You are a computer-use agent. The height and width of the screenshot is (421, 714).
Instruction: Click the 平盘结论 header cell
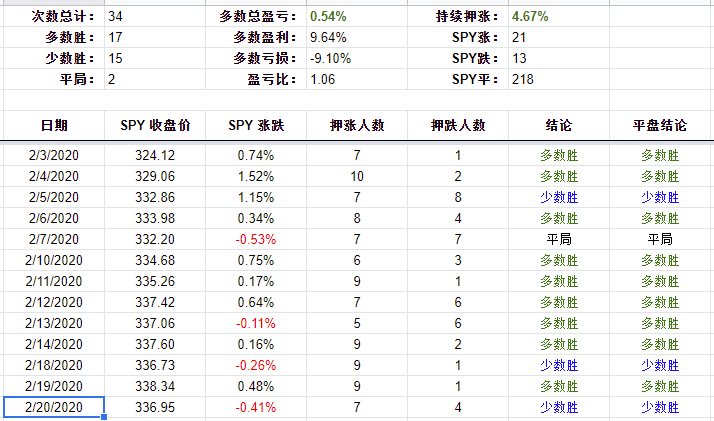click(660, 125)
